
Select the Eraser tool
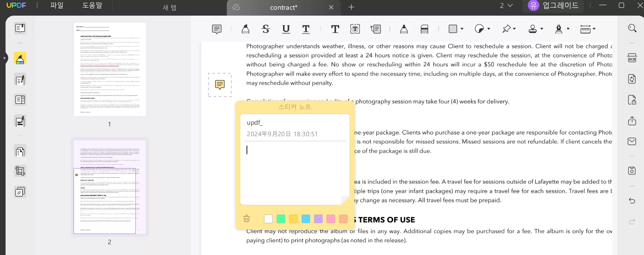pyautogui.click(x=424, y=29)
